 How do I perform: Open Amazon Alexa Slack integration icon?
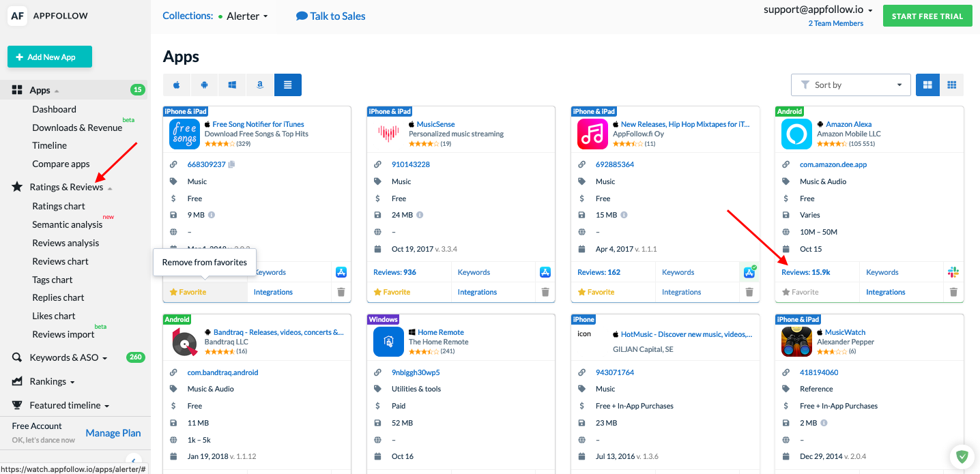click(x=953, y=272)
